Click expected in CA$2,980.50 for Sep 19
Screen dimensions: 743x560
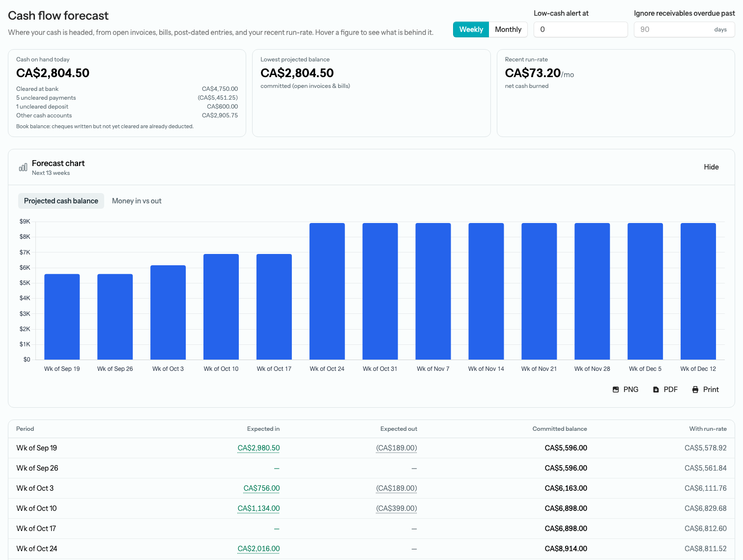point(258,448)
